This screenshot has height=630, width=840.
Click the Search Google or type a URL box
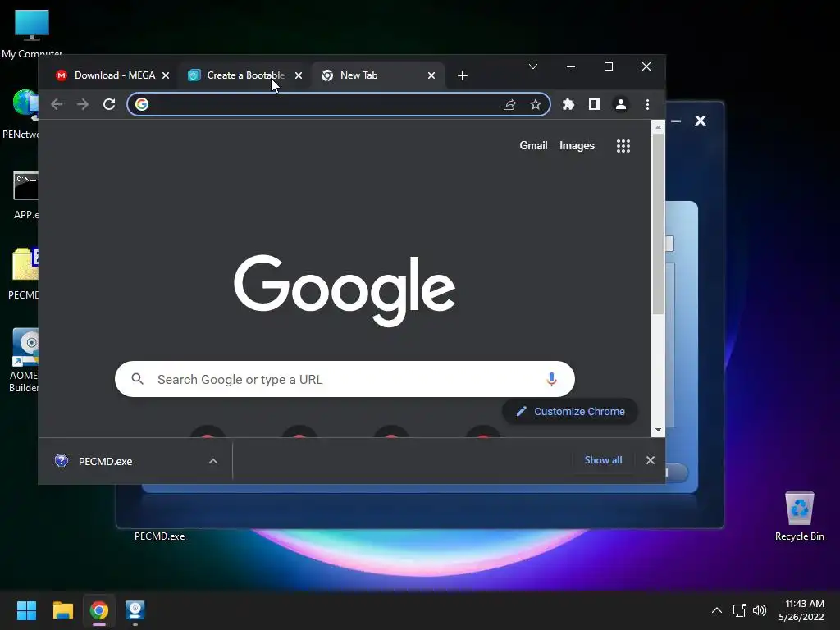345,379
